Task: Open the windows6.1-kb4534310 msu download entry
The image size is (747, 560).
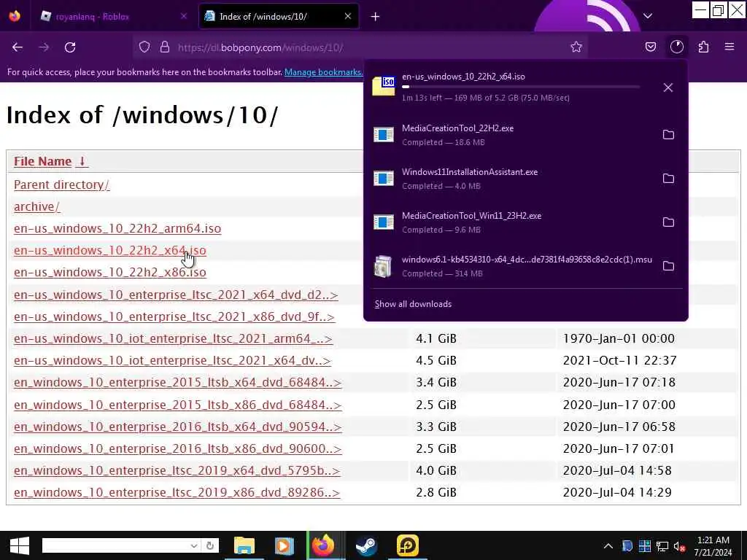Action: 512,266
